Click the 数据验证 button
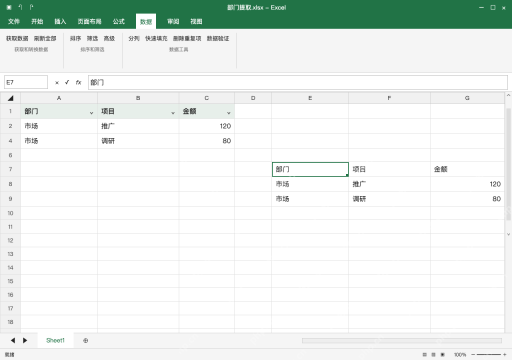Screen dimensions: 512x360 [x=218, y=39]
